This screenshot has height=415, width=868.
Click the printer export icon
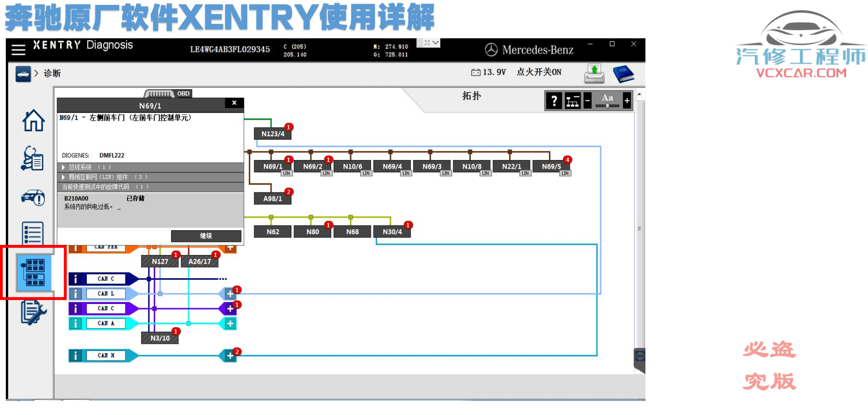pyautogui.click(x=594, y=74)
